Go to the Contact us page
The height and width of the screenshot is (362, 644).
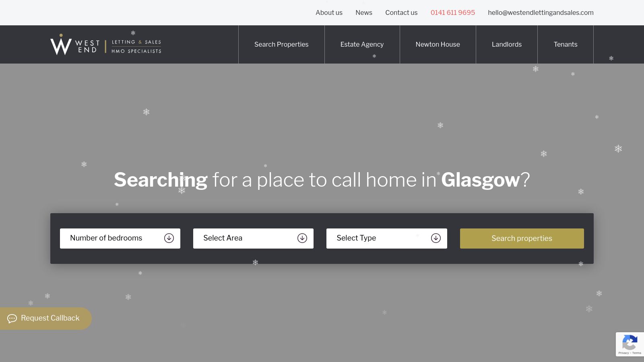tap(401, 12)
